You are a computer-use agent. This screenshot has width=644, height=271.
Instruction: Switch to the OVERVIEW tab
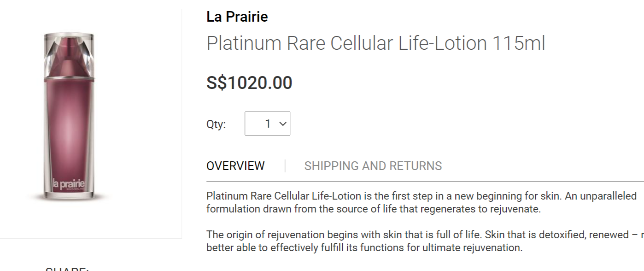pos(235,166)
